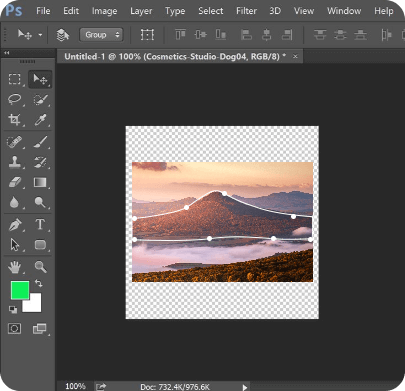
Task: Click the Ps application logo
Action: pos(14,10)
